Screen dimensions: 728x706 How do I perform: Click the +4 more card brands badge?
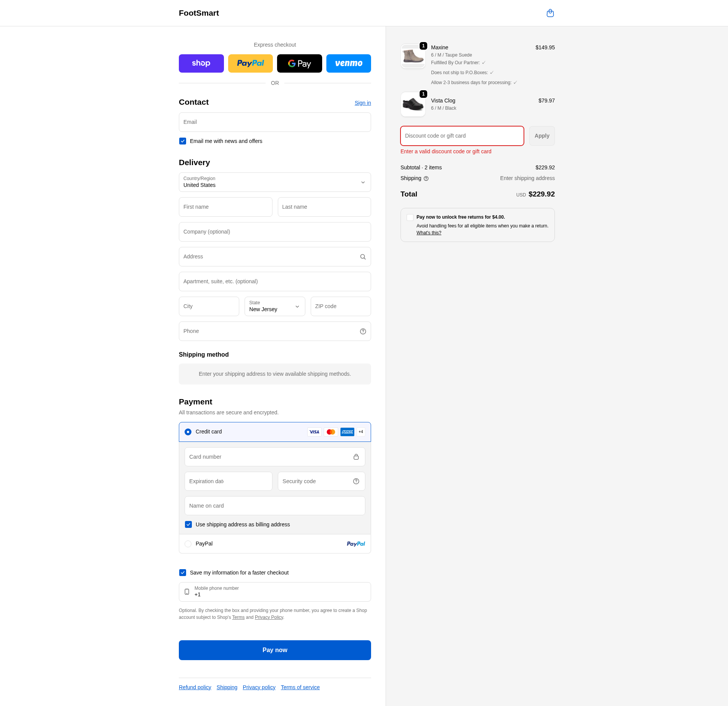coord(361,432)
